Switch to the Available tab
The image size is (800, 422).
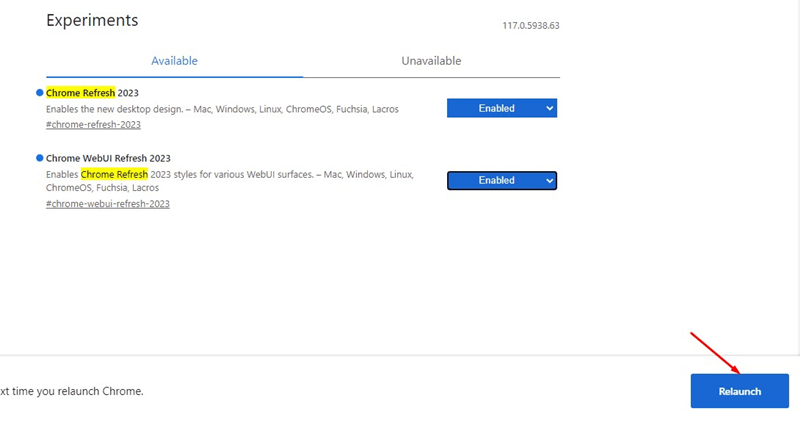coord(174,61)
